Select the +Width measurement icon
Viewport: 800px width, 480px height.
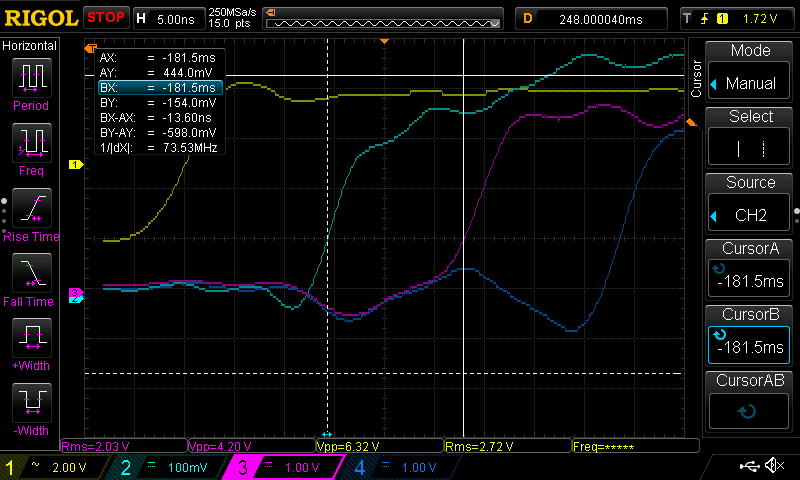coord(32,338)
